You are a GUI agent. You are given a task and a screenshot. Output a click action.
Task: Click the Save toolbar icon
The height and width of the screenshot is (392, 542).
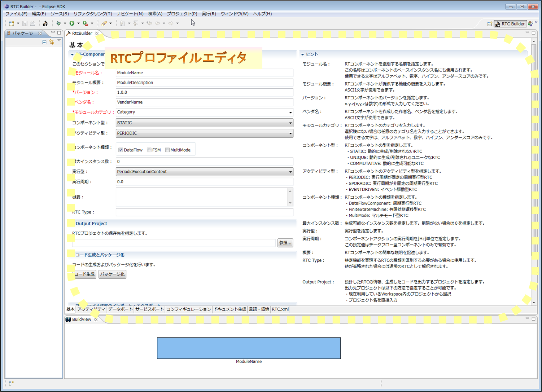click(25, 23)
